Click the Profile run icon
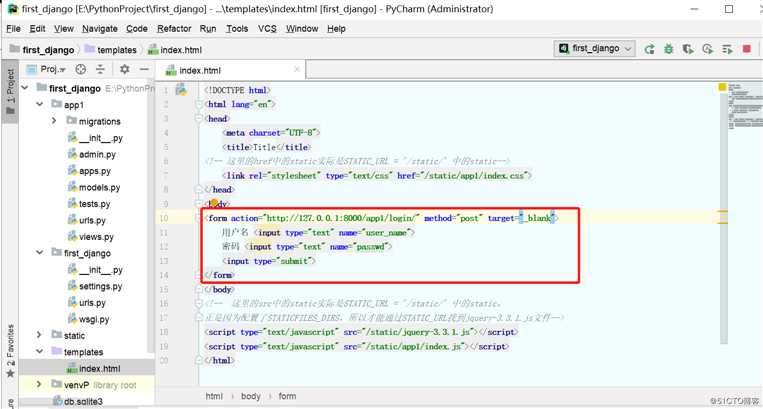Image resolution: width=763 pixels, height=409 pixels. 708,49
